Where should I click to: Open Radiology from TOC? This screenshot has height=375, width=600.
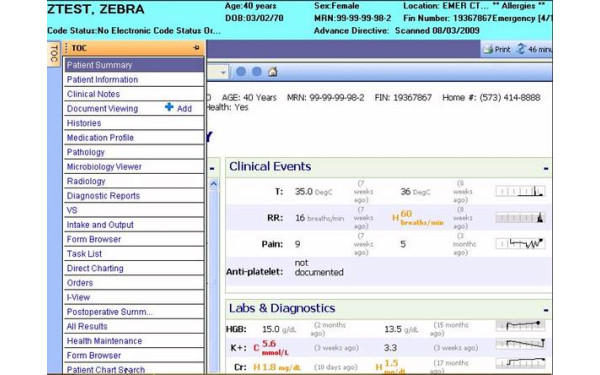(134, 181)
